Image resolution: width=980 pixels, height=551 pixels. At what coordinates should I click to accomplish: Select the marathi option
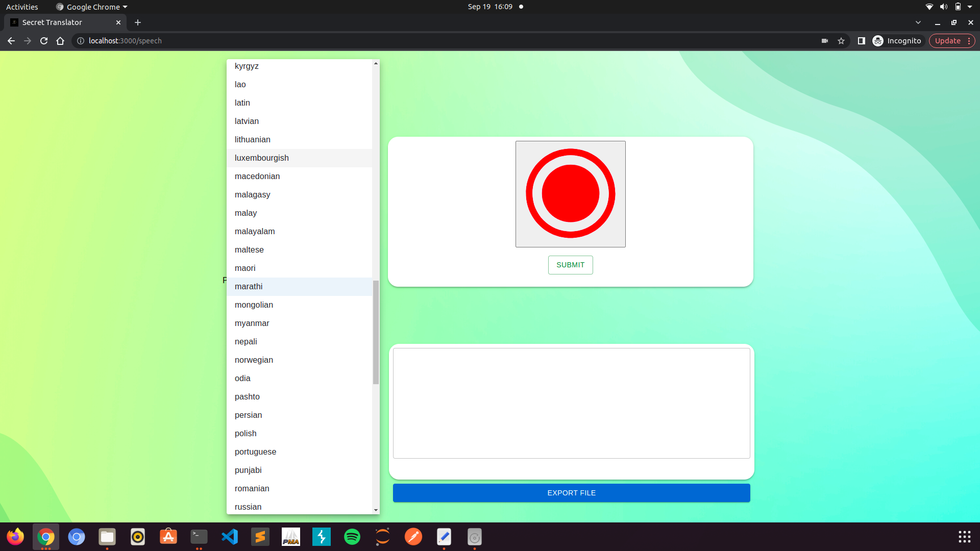pos(299,287)
